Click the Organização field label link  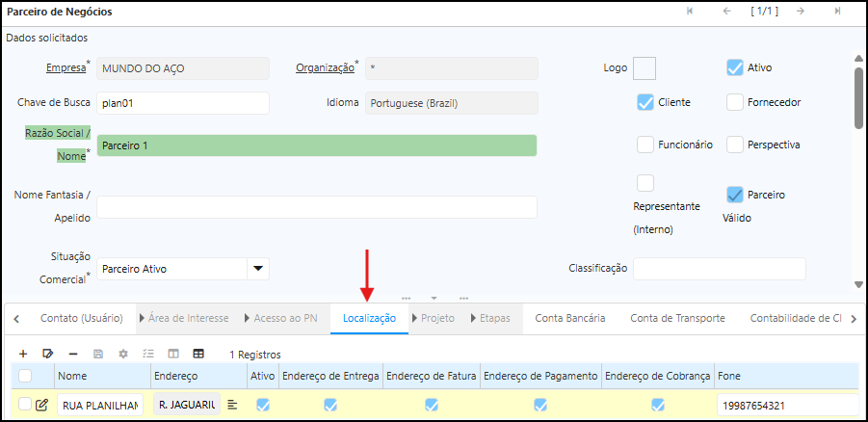coord(324,68)
